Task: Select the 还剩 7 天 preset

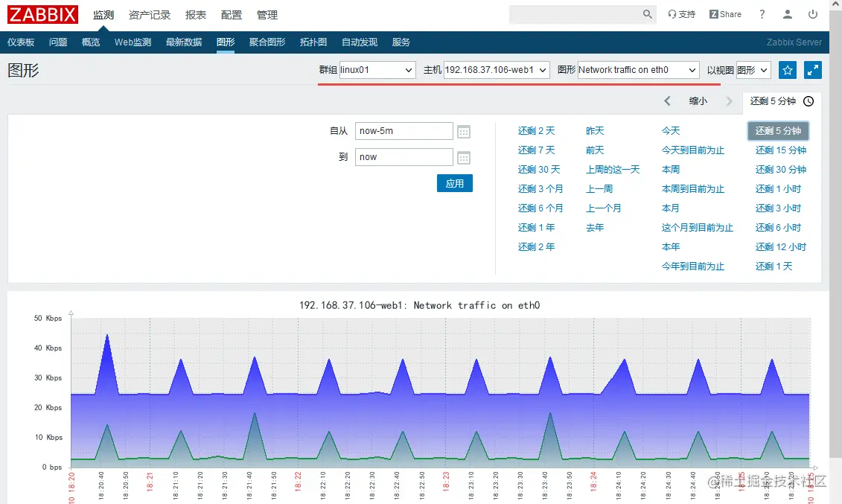Action: coord(536,150)
